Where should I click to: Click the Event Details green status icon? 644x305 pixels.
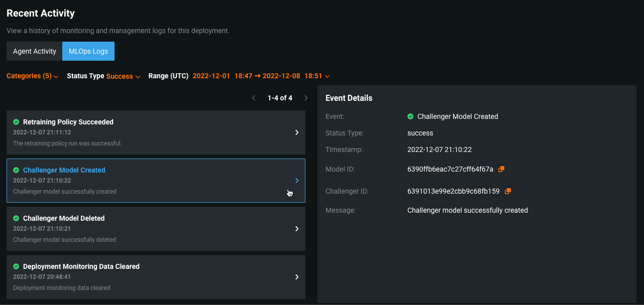pos(410,116)
